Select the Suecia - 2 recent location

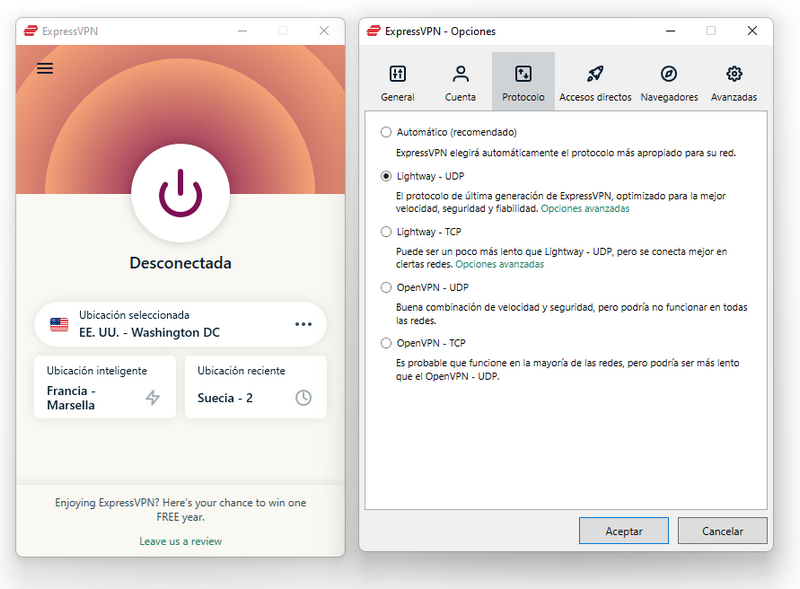click(256, 387)
